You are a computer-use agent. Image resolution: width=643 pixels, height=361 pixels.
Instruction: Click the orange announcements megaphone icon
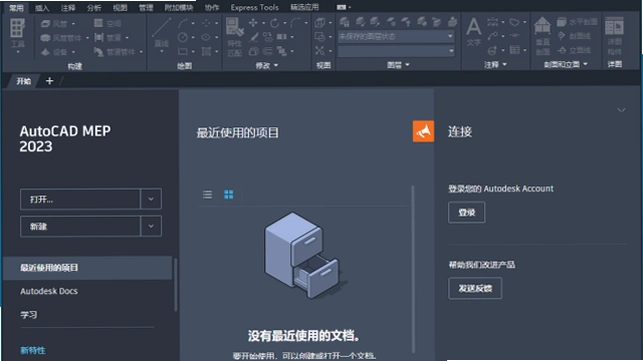pyautogui.click(x=423, y=131)
